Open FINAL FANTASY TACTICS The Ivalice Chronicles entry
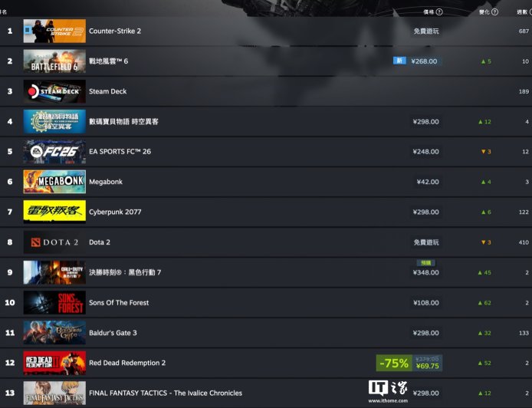 click(166, 393)
